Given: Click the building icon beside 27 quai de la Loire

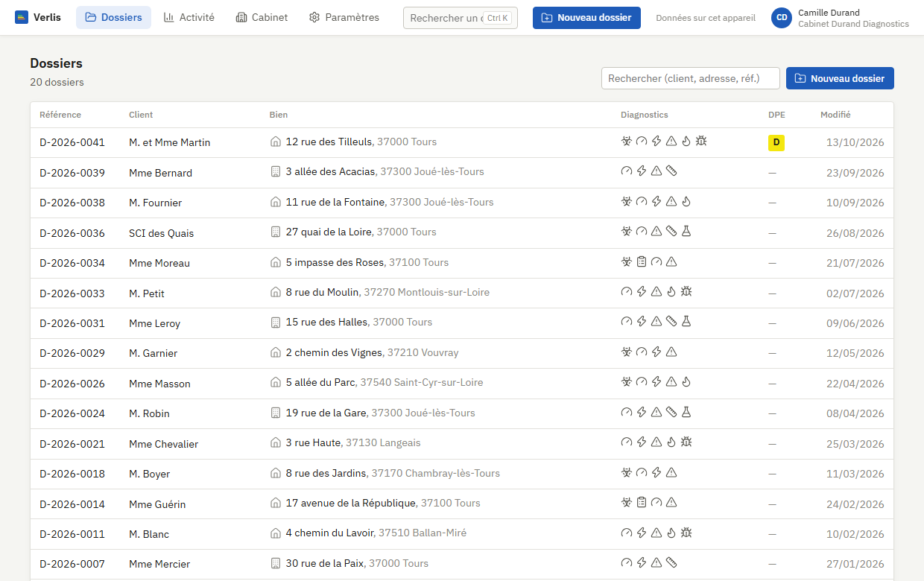Looking at the screenshot, I should (x=276, y=232).
